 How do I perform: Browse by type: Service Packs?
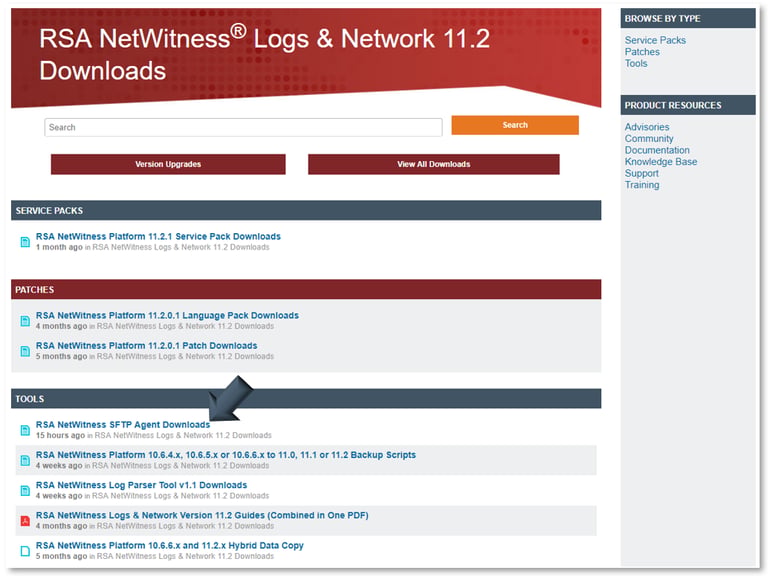pos(655,40)
